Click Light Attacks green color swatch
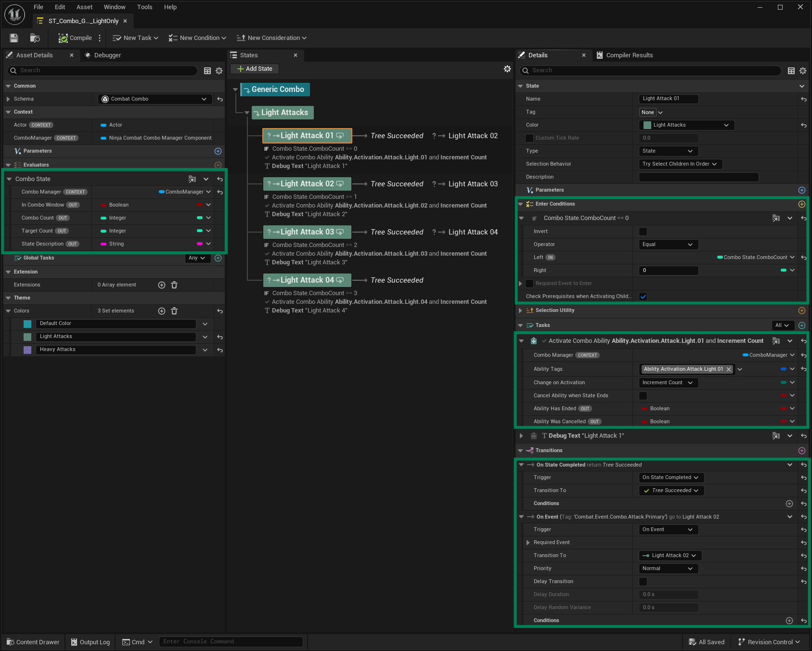This screenshot has height=651, width=812. pyautogui.click(x=27, y=337)
